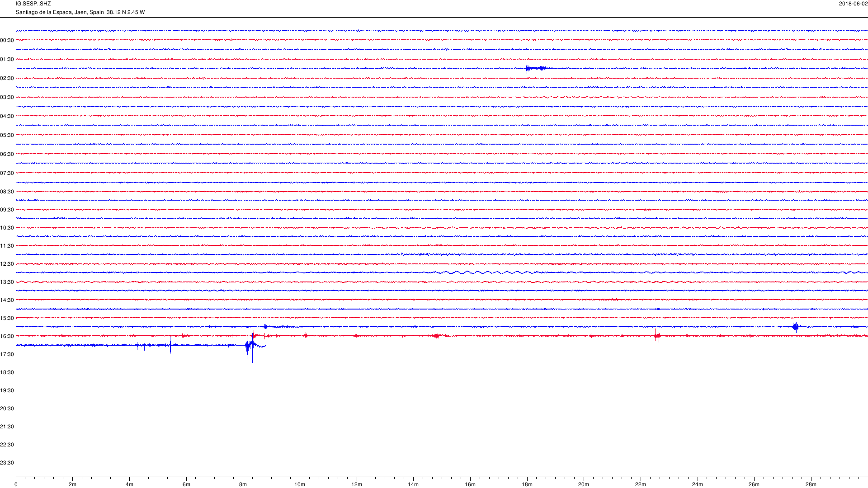Click the 18:30 time label
This screenshot has height=488, width=868.
tap(7, 372)
